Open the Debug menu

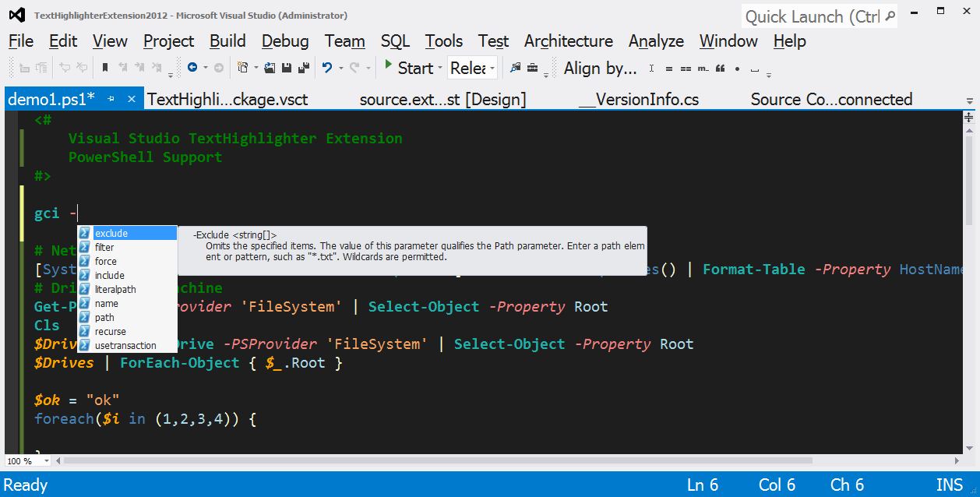tap(285, 41)
